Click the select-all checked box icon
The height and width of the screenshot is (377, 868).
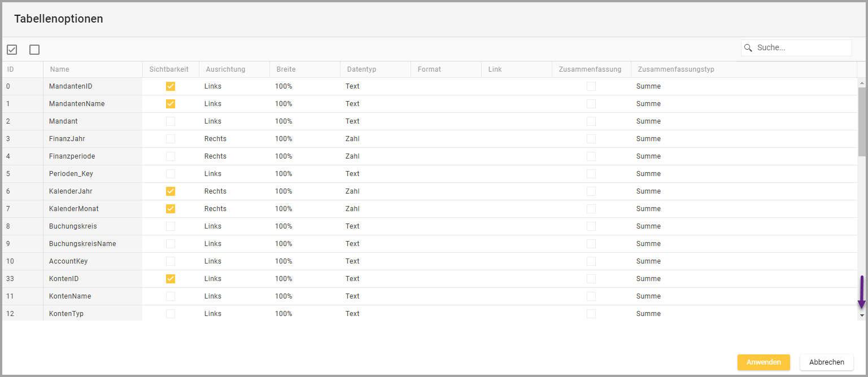click(12, 50)
